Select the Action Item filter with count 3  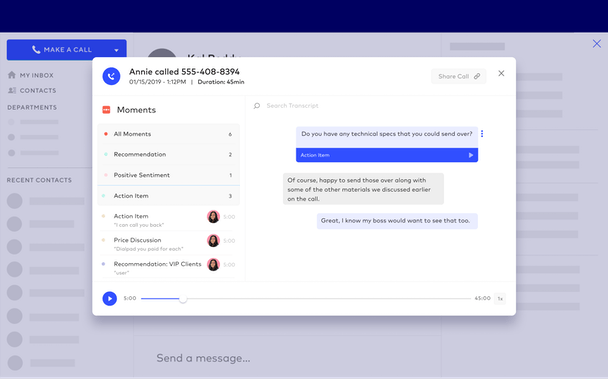click(168, 196)
